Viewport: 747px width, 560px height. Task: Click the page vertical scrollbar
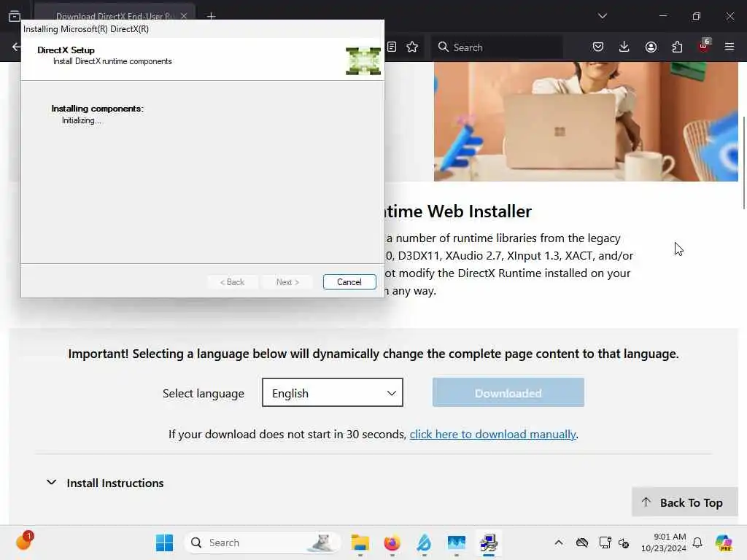(743, 162)
